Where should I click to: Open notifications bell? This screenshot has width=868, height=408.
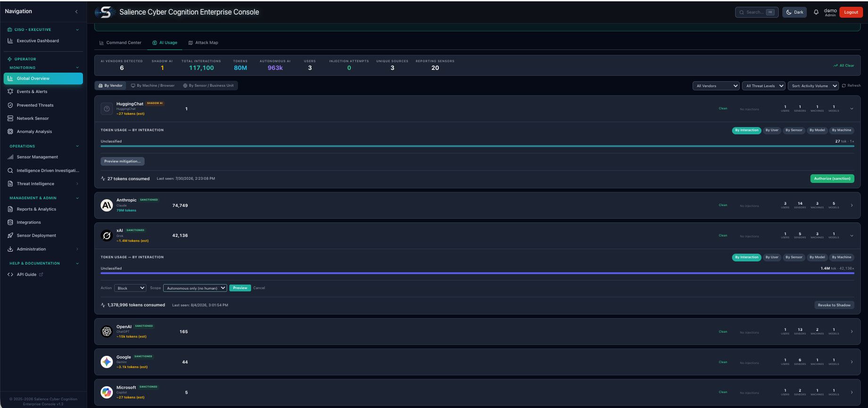pos(816,12)
